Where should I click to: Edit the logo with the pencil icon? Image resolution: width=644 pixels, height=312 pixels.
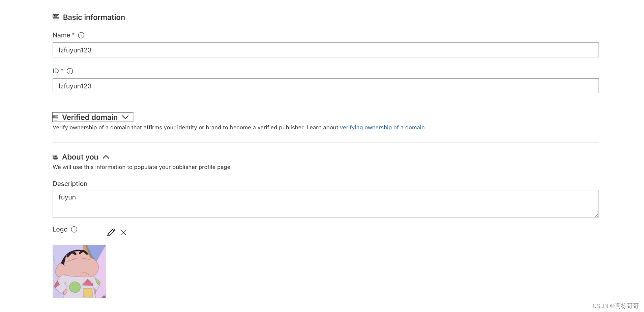point(111,232)
